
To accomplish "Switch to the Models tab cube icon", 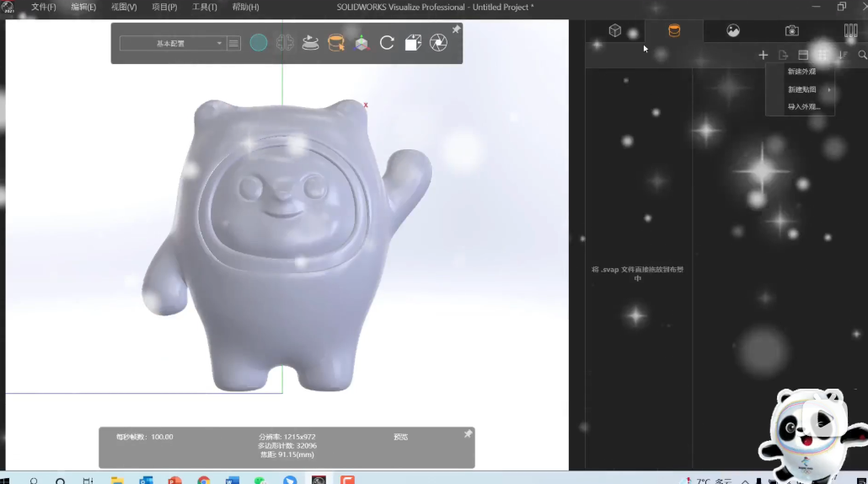I will pos(615,30).
